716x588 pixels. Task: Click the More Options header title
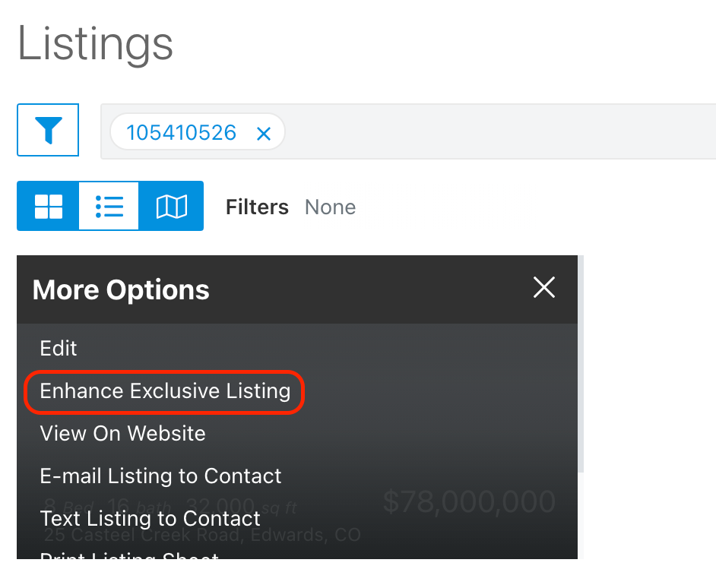[121, 289]
